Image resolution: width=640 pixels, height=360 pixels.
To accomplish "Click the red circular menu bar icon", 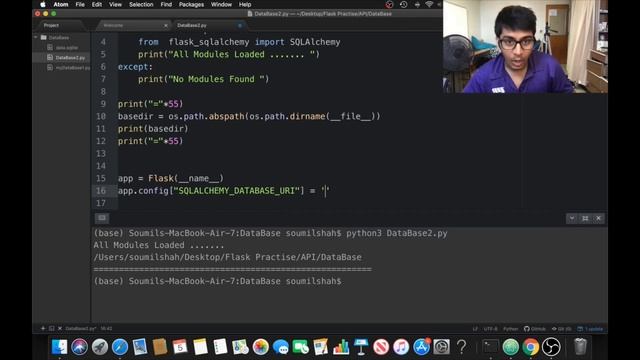I will pos(389,4).
